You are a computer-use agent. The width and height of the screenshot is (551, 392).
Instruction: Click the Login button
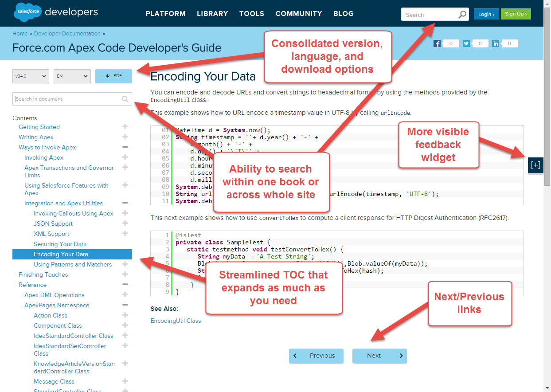point(486,14)
